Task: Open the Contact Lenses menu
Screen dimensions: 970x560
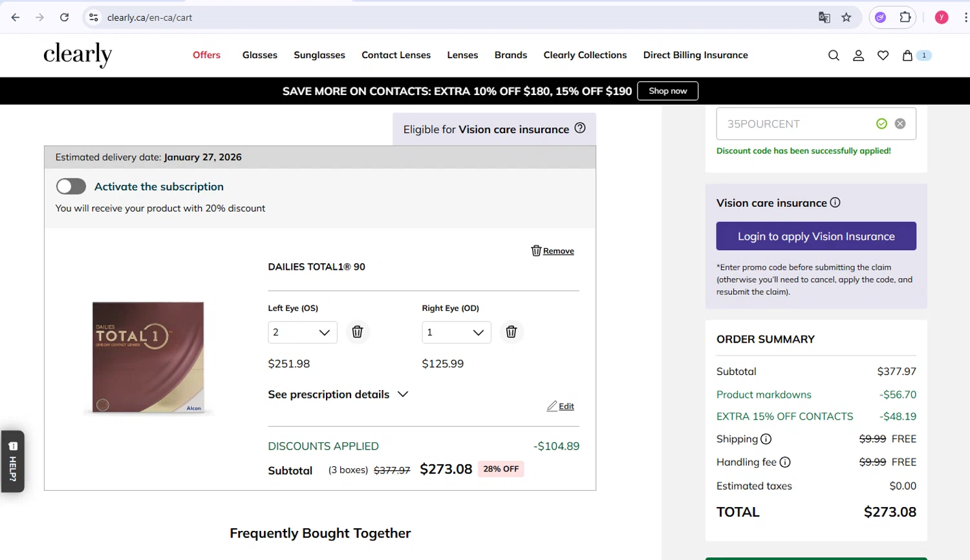Action: pyautogui.click(x=396, y=55)
